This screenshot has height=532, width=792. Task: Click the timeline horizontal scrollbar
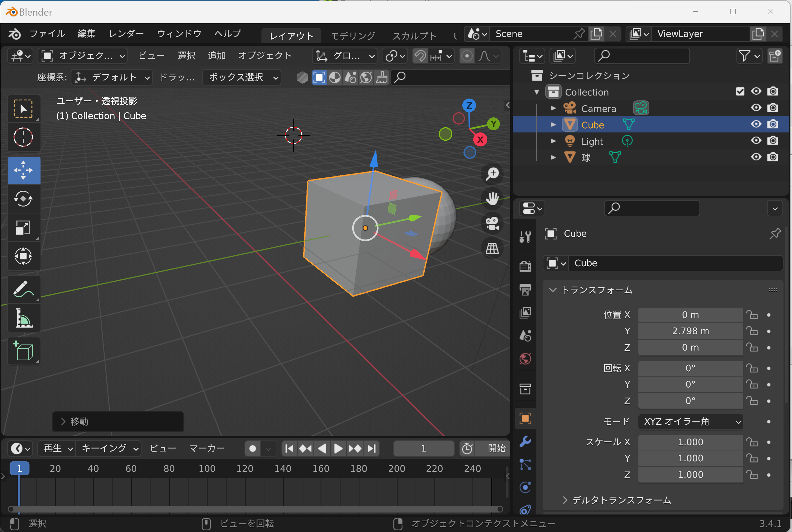point(255,509)
